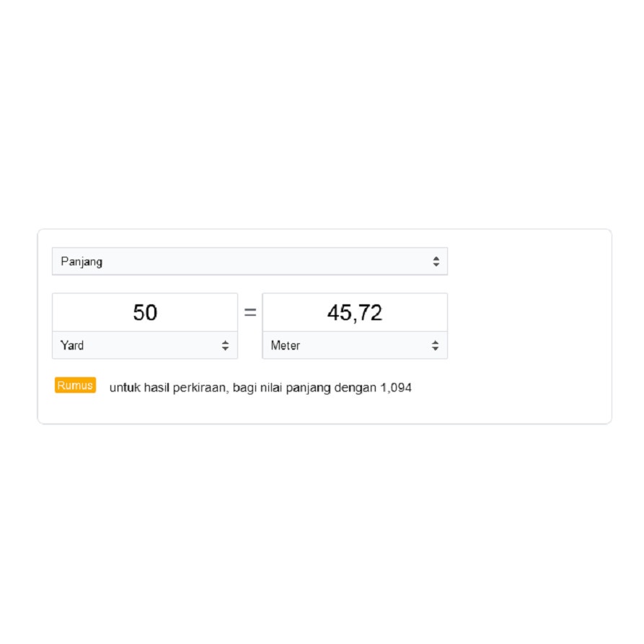Expand the Meter unit dropdown

tap(354, 345)
